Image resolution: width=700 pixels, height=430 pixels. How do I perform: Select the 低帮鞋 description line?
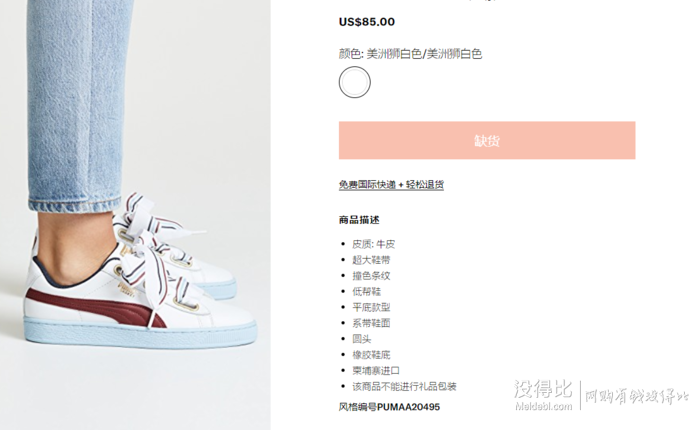coord(367,292)
